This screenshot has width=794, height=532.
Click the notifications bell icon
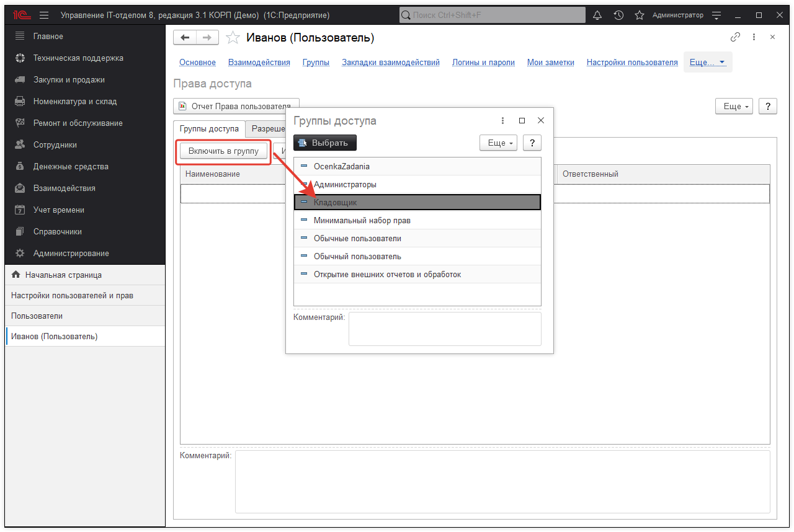click(598, 15)
